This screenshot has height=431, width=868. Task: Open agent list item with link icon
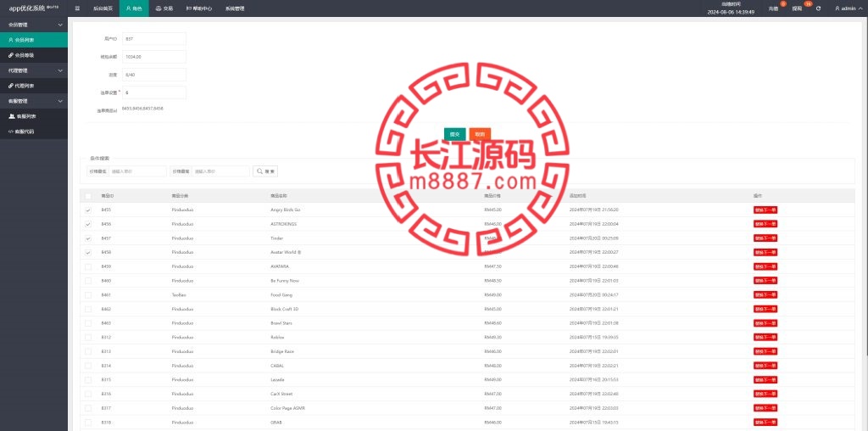[34, 86]
